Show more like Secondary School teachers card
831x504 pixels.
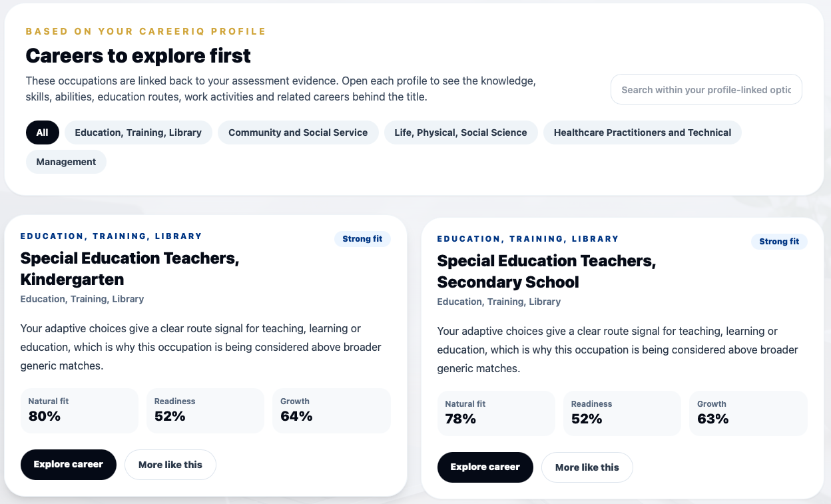(x=587, y=467)
